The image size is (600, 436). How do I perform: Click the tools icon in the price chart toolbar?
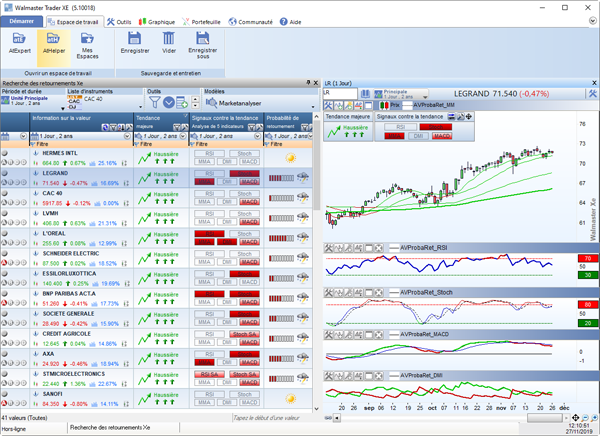pyautogui.click(x=328, y=105)
